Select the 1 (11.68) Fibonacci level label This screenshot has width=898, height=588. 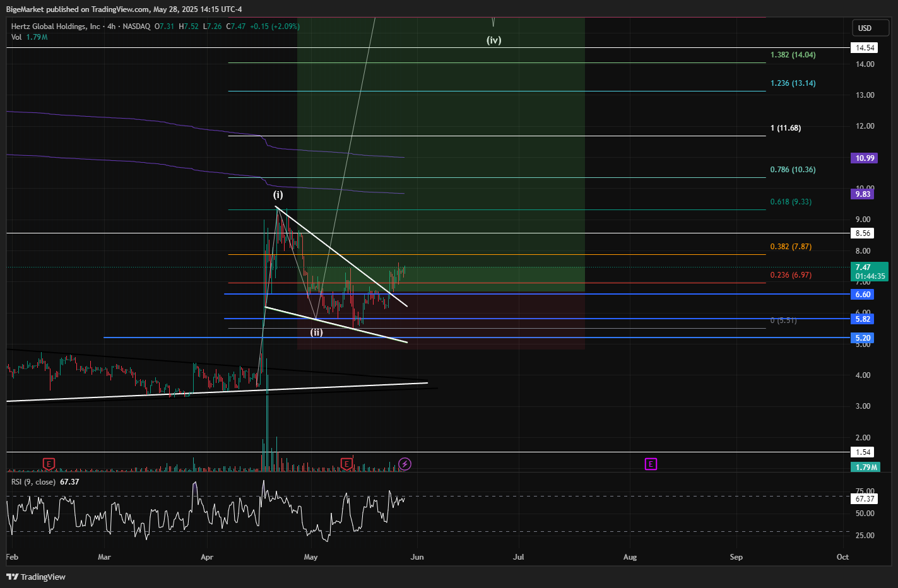786,128
